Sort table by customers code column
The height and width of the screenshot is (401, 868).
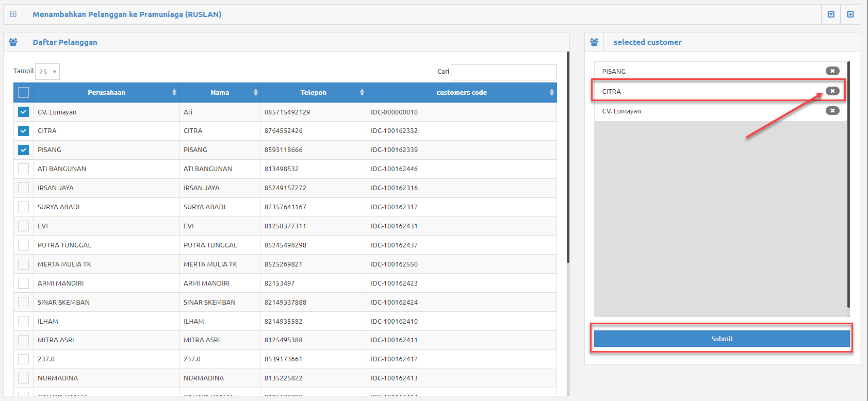tap(462, 93)
